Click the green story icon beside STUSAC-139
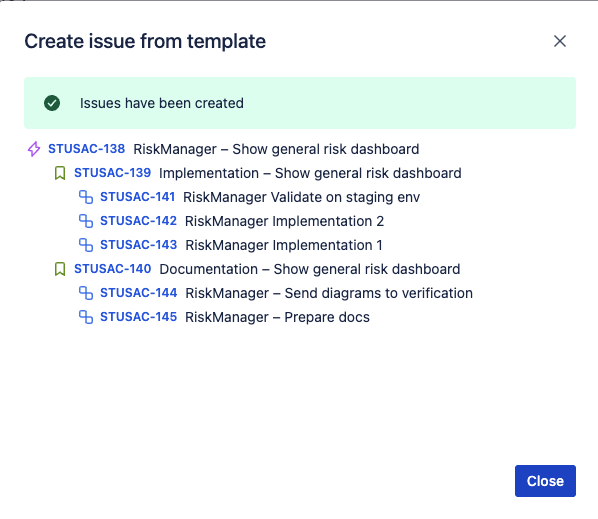 (x=60, y=173)
